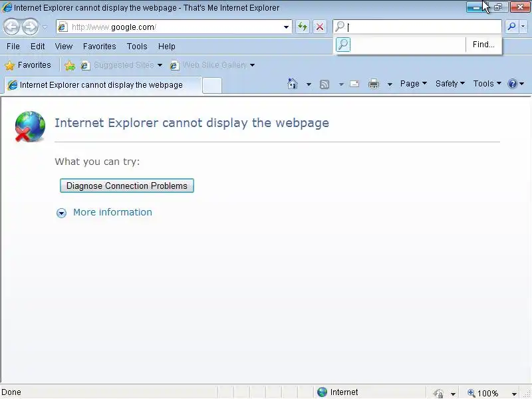Restore down the Internet Explorer window
Image resolution: width=532 pixels, height=399 pixels.
(498, 7)
